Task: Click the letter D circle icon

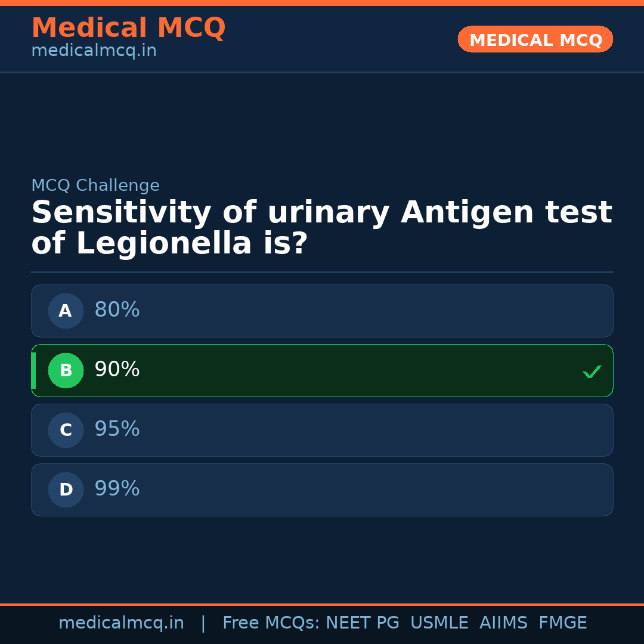Action: click(66, 490)
